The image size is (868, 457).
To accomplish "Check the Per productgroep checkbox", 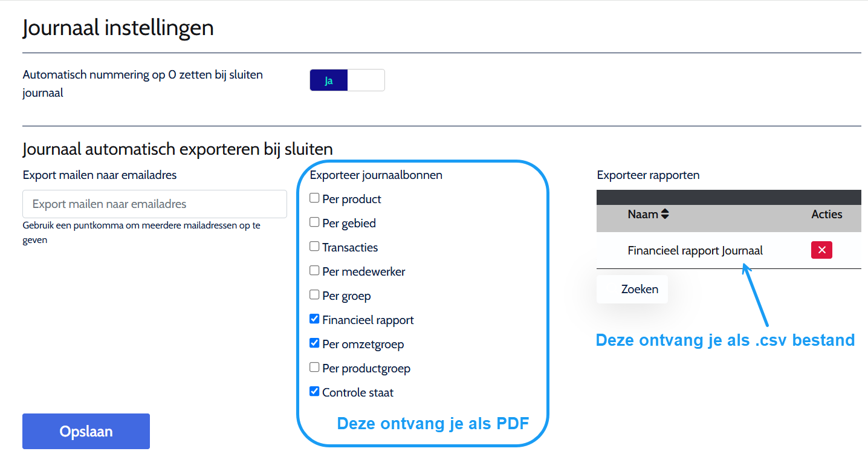I will 314,368.
